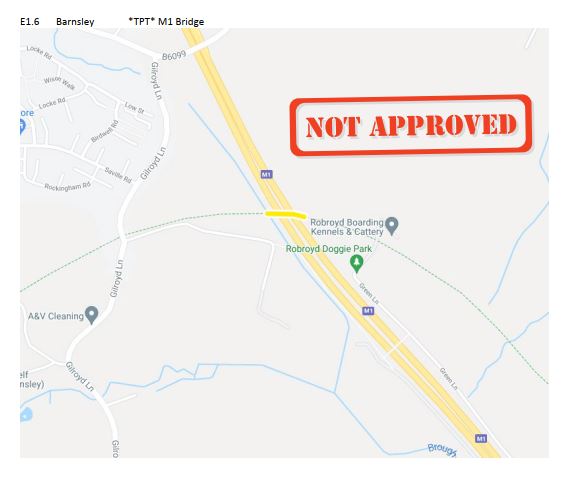This screenshot has height=478, width=574.
Task: Click the M1 shield near the yellow bridge
Action: point(266,175)
